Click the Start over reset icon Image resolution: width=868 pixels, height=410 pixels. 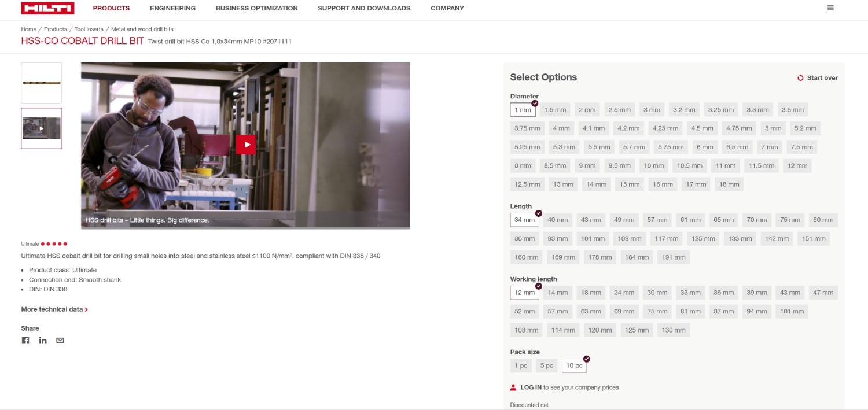(x=801, y=78)
